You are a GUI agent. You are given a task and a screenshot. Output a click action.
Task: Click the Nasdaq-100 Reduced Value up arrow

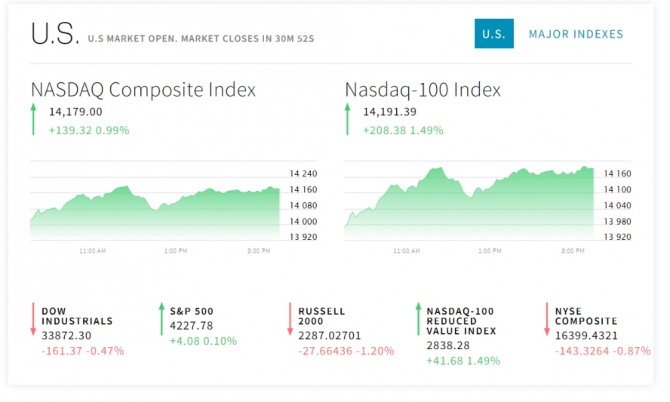(x=417, y=318)
